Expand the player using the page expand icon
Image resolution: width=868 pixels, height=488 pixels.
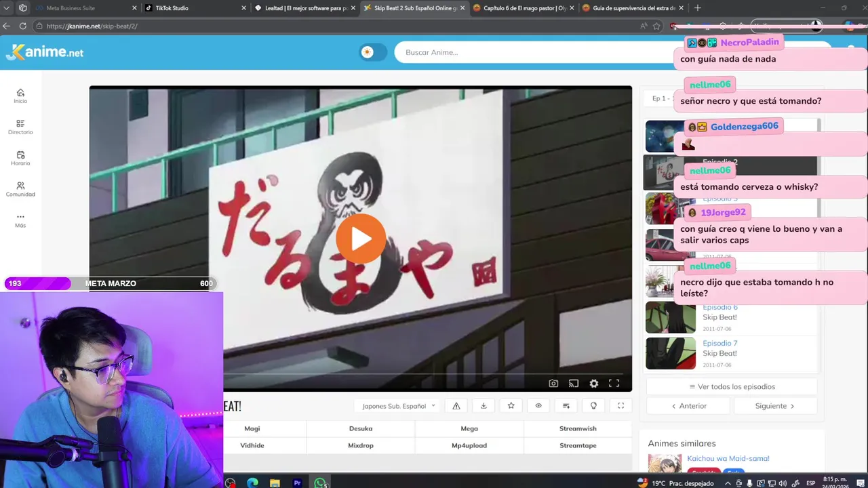pos(620,406)
